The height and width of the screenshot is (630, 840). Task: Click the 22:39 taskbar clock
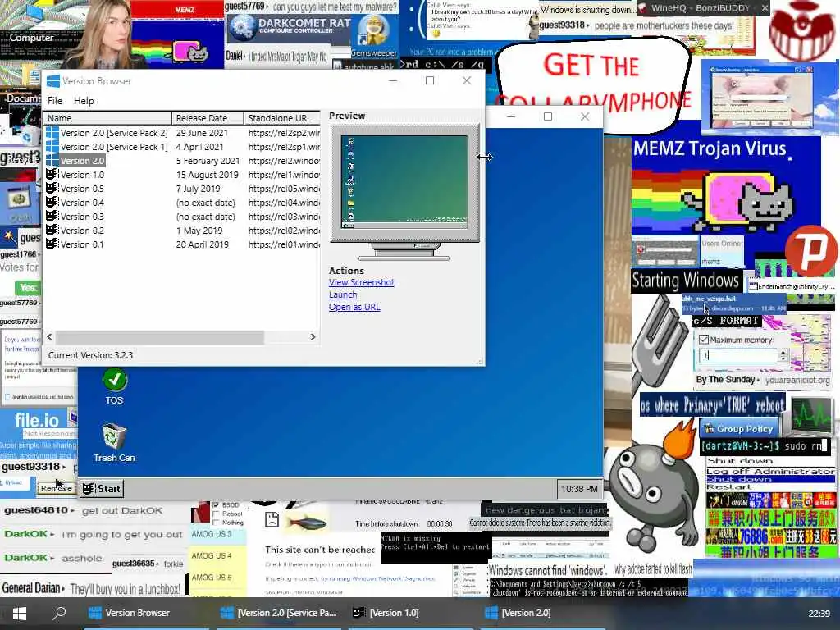click(x=819, y=614)
